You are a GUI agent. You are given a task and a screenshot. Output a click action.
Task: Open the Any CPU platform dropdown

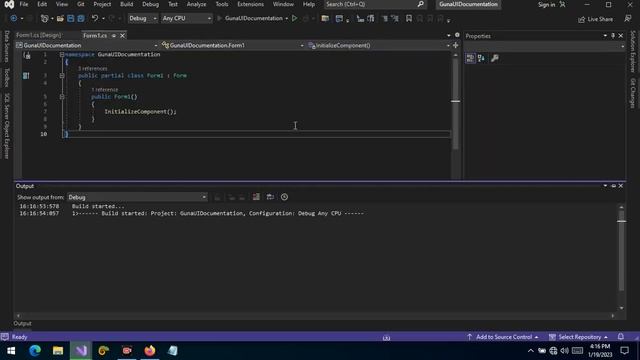187,18
